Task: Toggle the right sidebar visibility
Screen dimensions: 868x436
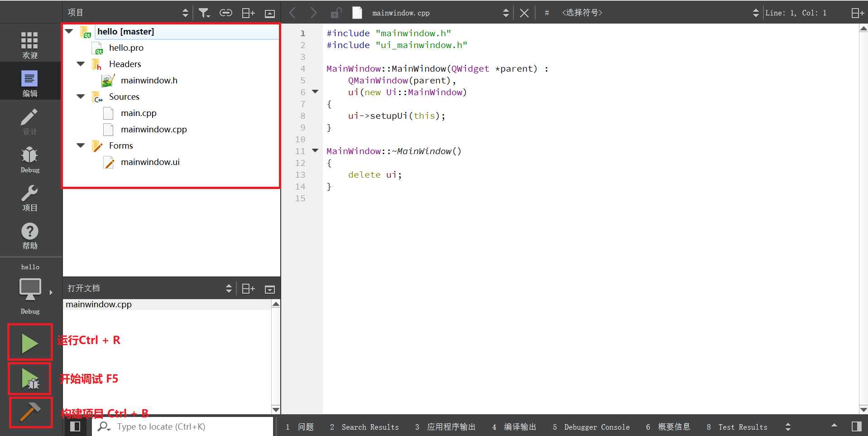Action: click(x=857, y=426)
